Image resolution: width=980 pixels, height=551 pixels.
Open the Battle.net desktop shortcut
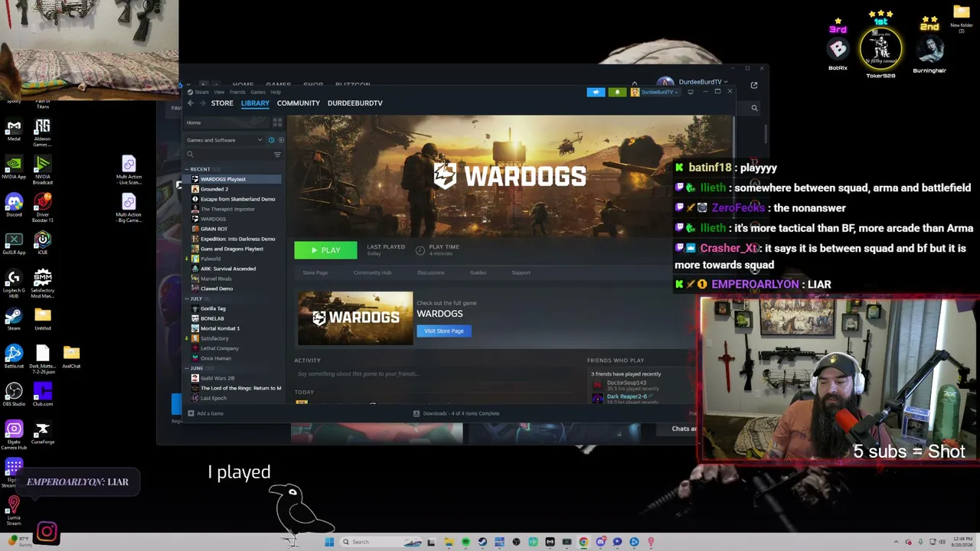click(x=14, y=357)
